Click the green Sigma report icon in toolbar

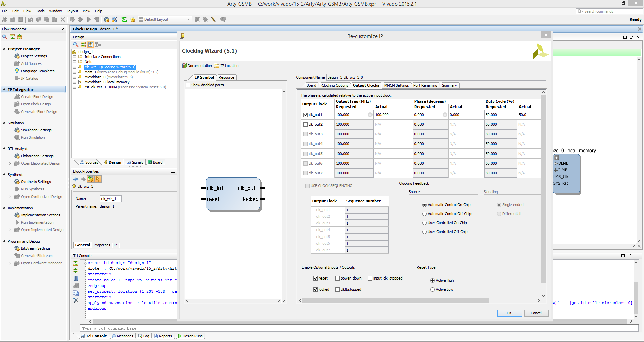124,19
